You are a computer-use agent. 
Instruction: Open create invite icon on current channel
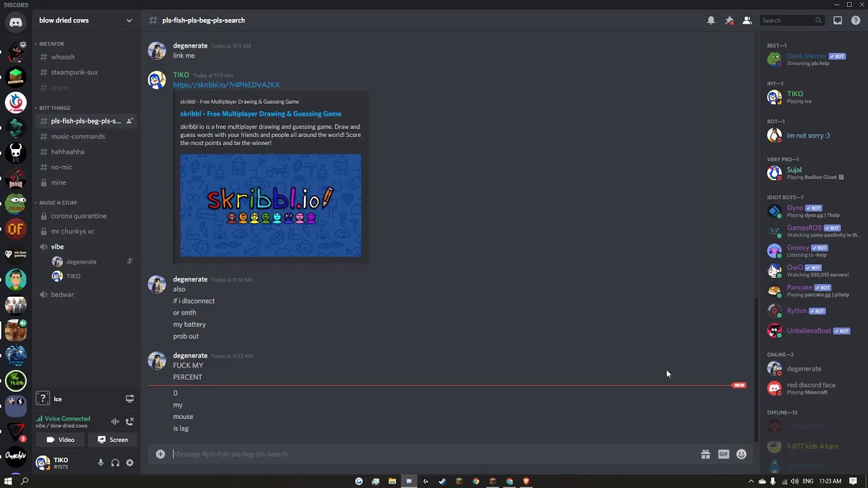(x=130, y=121)
